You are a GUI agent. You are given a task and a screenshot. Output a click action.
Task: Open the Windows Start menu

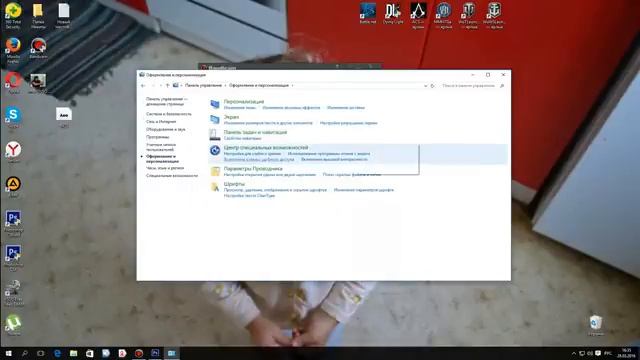pos(8,353)
